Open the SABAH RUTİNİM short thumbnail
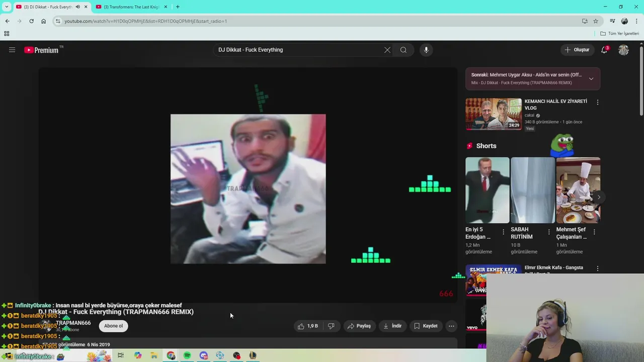Viewport: 644px width, 362px height. (532, 190)
